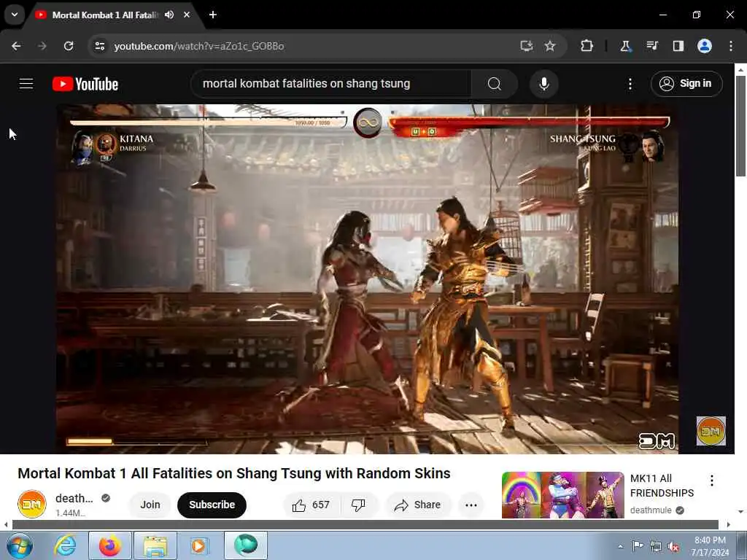
Task: Click the horizontal scrollbar at bottom
Action: coord(365,524)
